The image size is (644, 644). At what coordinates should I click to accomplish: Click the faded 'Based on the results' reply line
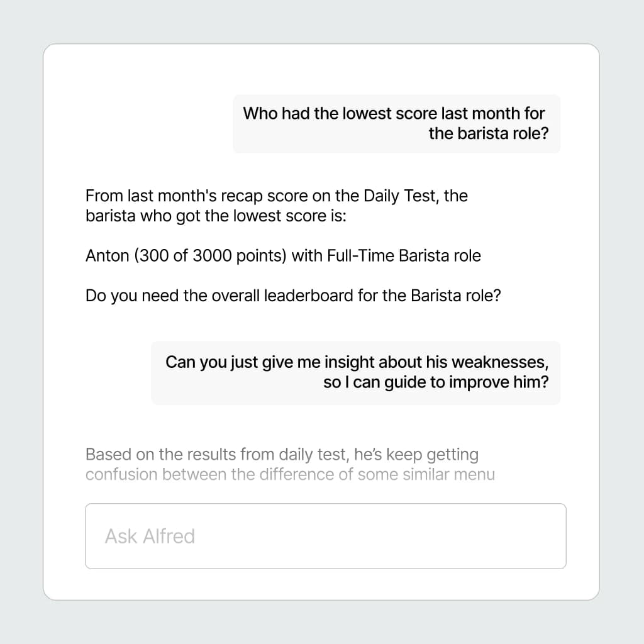281,454
